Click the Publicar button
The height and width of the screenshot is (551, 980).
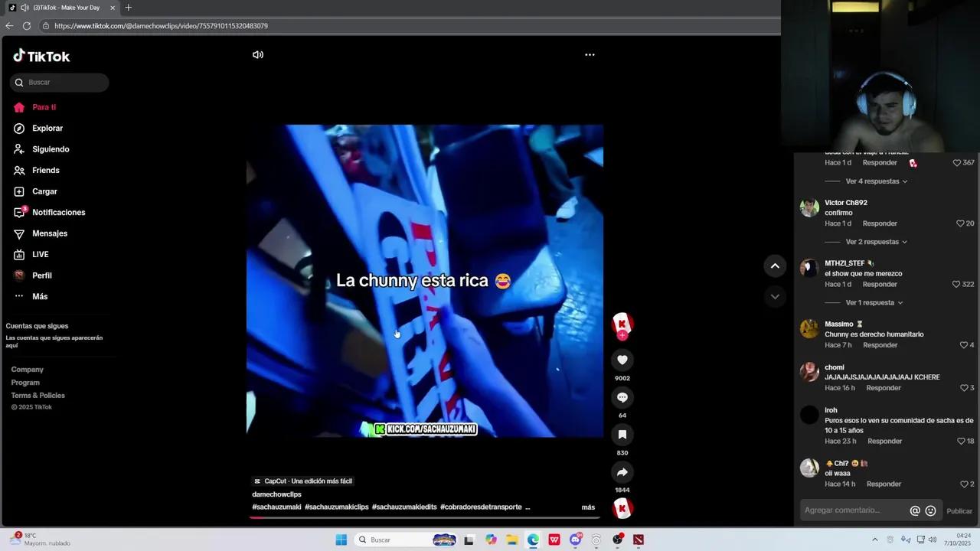(x=959, y=511)
